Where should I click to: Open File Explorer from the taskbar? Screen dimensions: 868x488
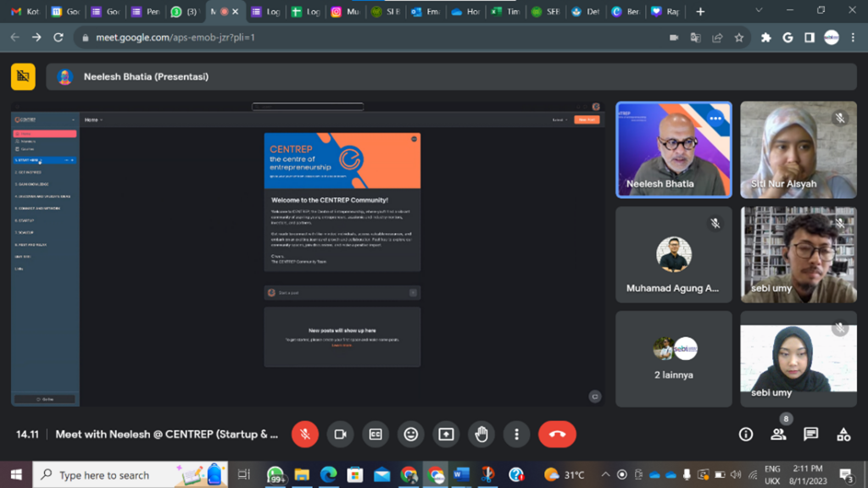click(302, 474)
